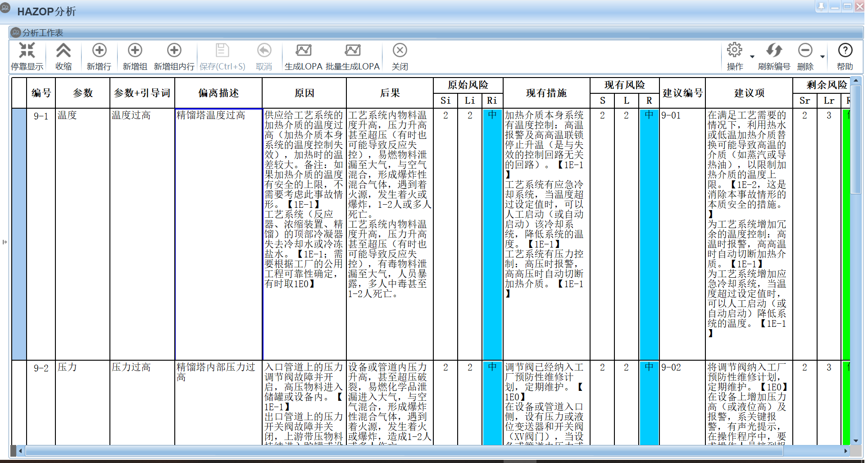Click the 9-1 number cell
The width and height of the screenshot is (868, 463).
[41, 234]
